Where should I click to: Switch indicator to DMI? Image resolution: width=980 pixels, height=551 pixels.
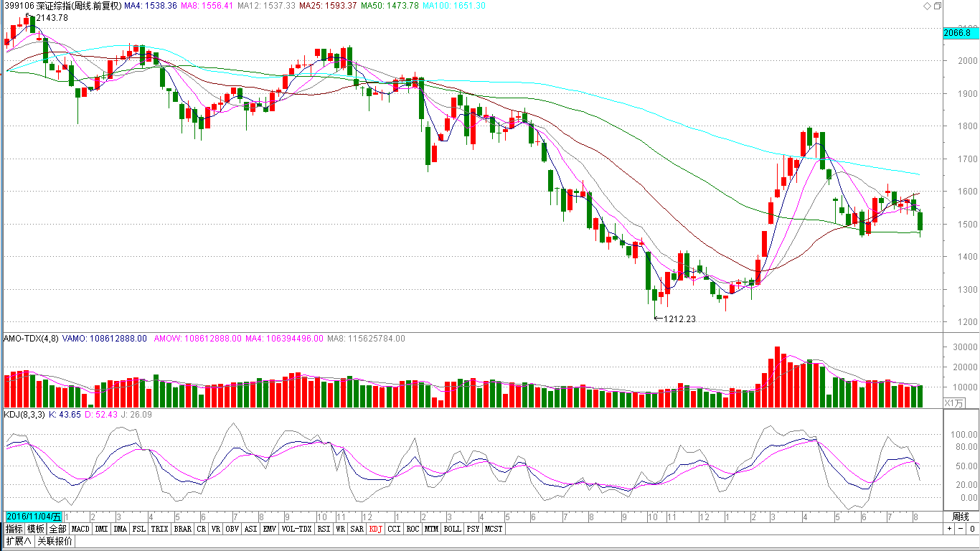102,529
